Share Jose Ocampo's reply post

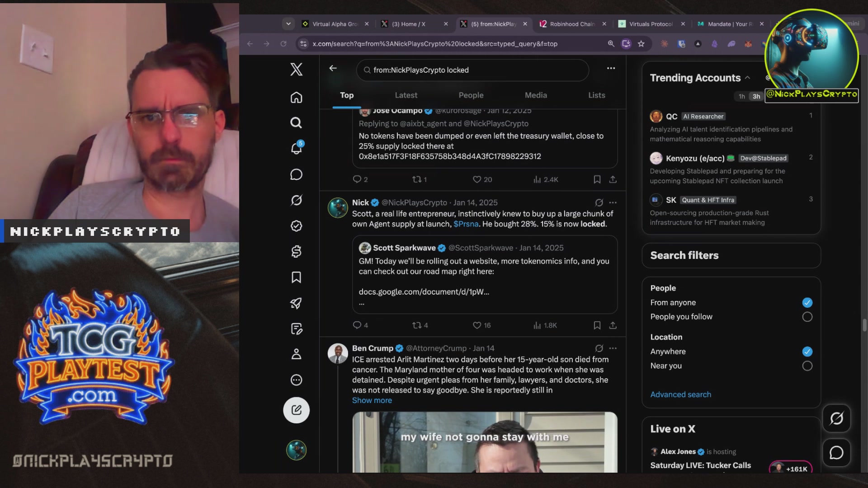click(x=613, y=179)
